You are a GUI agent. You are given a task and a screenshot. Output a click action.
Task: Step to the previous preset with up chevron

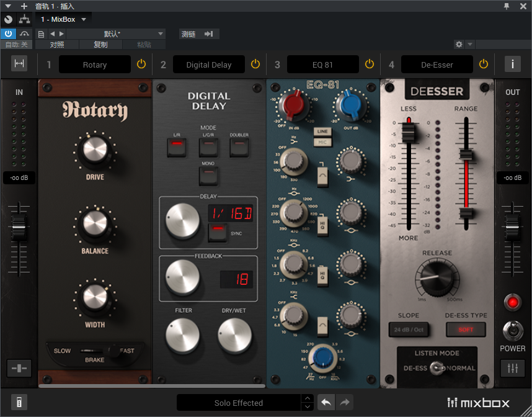[308, 398]
